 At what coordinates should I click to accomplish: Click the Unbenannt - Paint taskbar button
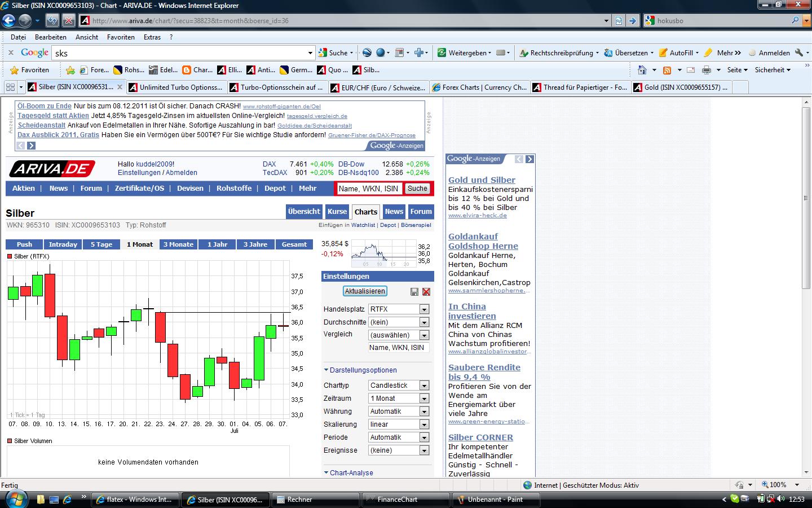click(x=496, y=500)
